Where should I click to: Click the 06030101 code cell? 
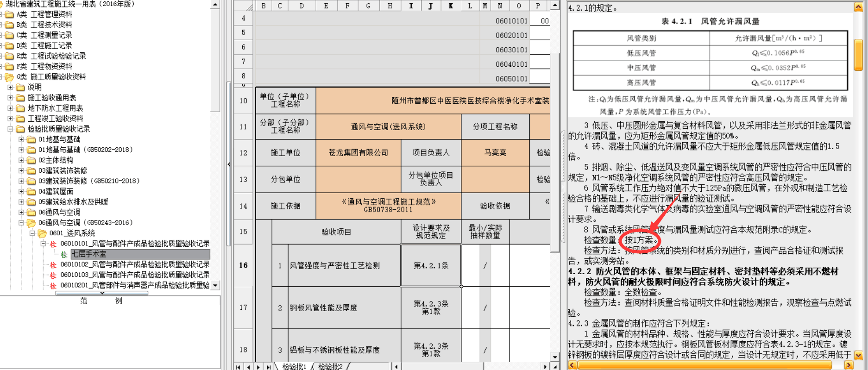click(x=511, y=50)
